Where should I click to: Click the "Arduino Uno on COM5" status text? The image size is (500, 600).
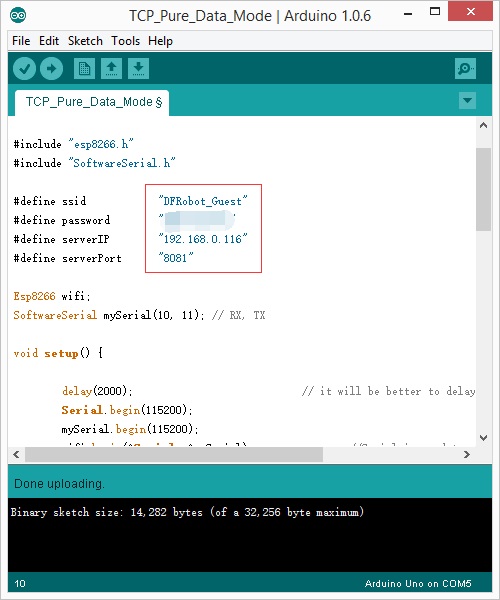tap(418, 584)
